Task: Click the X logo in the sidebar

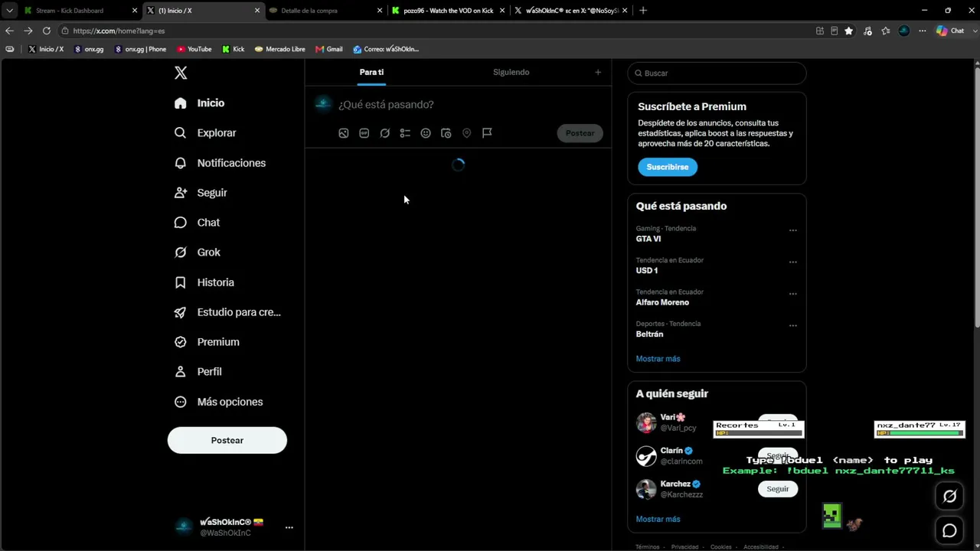Action: (181, 73)
